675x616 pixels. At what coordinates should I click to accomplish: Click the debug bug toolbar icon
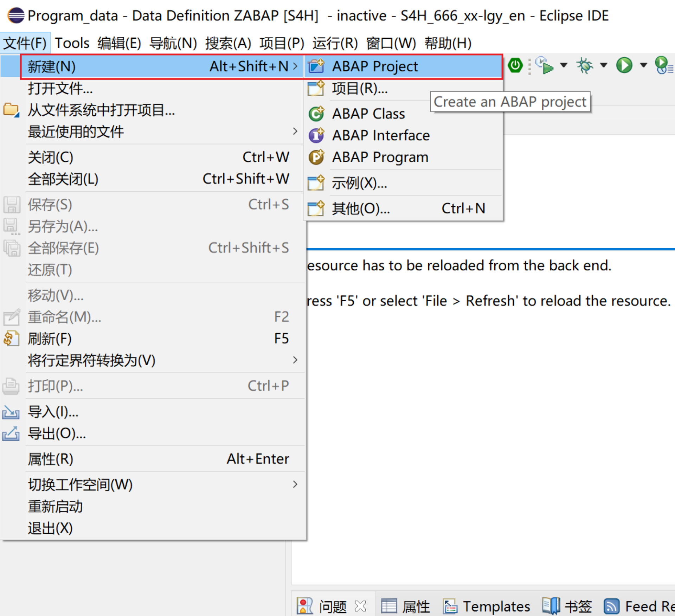point(584,66)
